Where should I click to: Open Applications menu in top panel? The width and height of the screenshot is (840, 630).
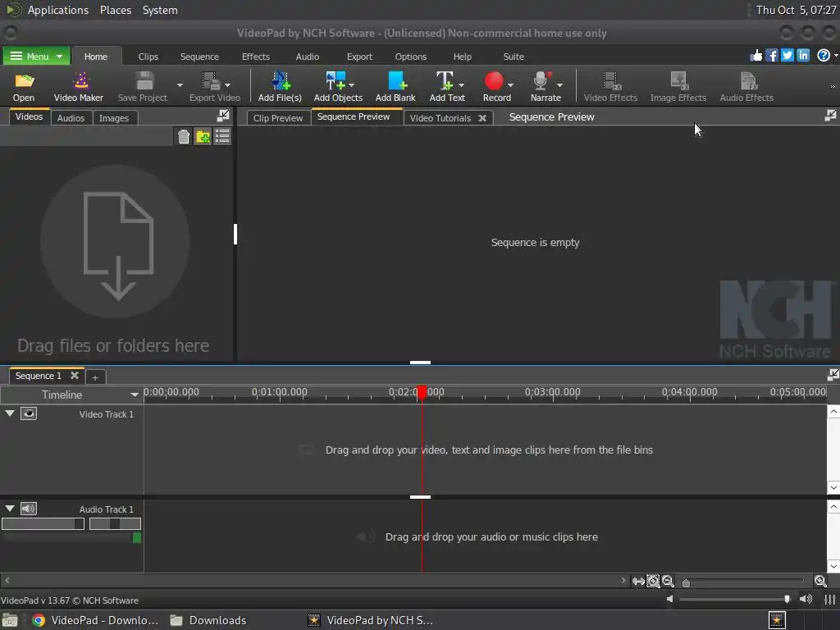pos(58,10)
